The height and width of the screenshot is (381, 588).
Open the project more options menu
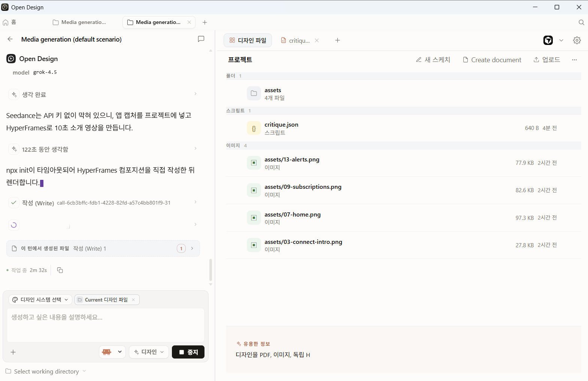[575, 60]
